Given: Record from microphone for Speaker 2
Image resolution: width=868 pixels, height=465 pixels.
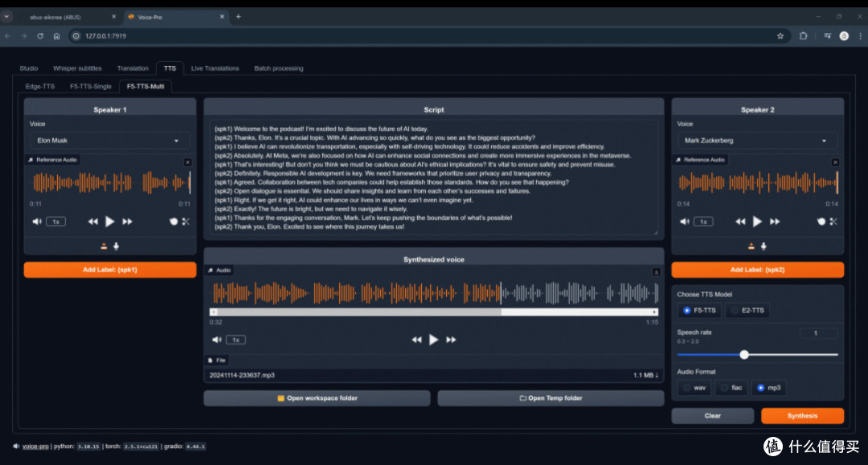Looking at the screenshot, I should click(x=764, y=246).
